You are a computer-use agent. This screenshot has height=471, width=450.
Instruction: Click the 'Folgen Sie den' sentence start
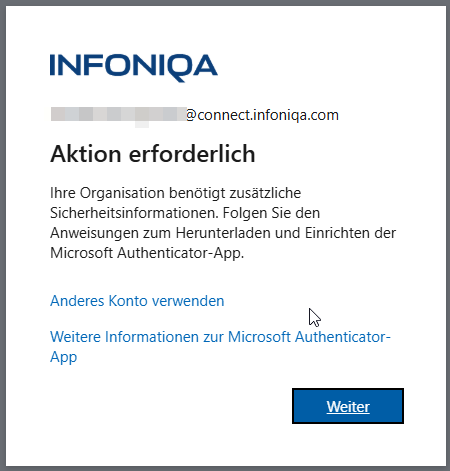tap(271, 213)
